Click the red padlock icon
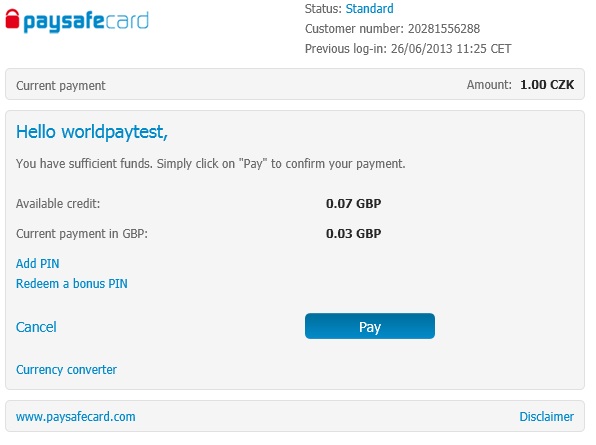Screen dimensions: 596x445 tap(12, 19)
